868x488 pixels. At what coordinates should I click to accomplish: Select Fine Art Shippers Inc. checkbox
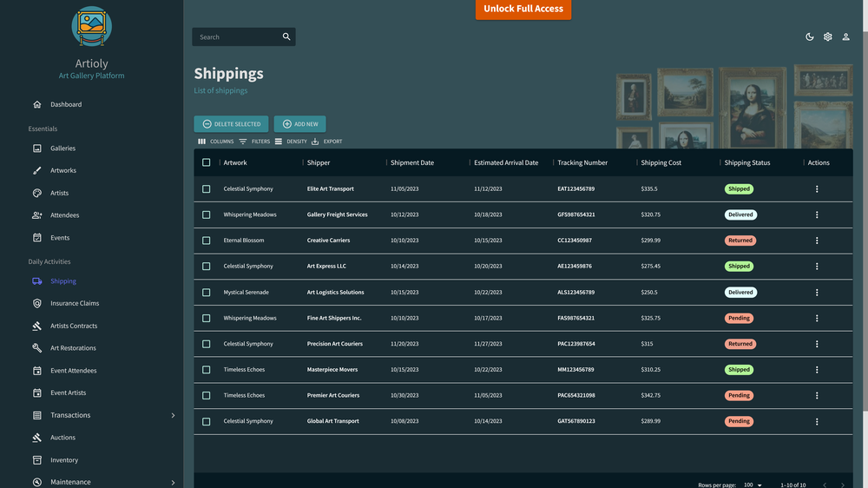[x=206, y=318]
